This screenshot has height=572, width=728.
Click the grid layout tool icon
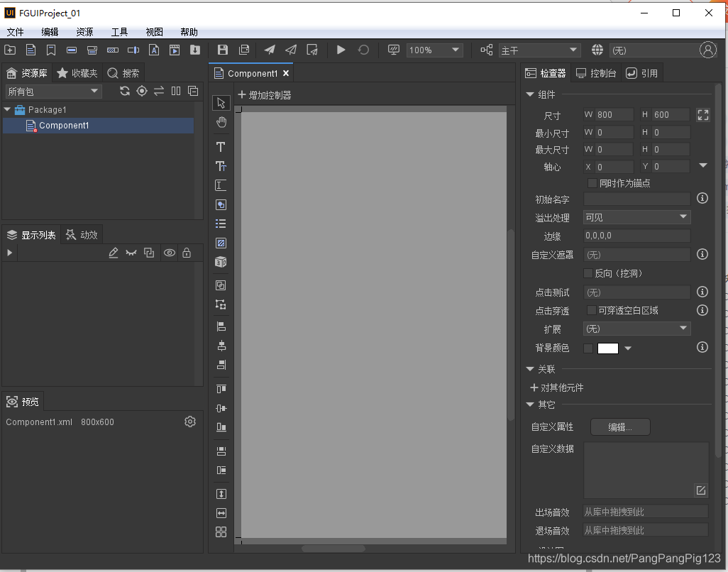[221, 532]
